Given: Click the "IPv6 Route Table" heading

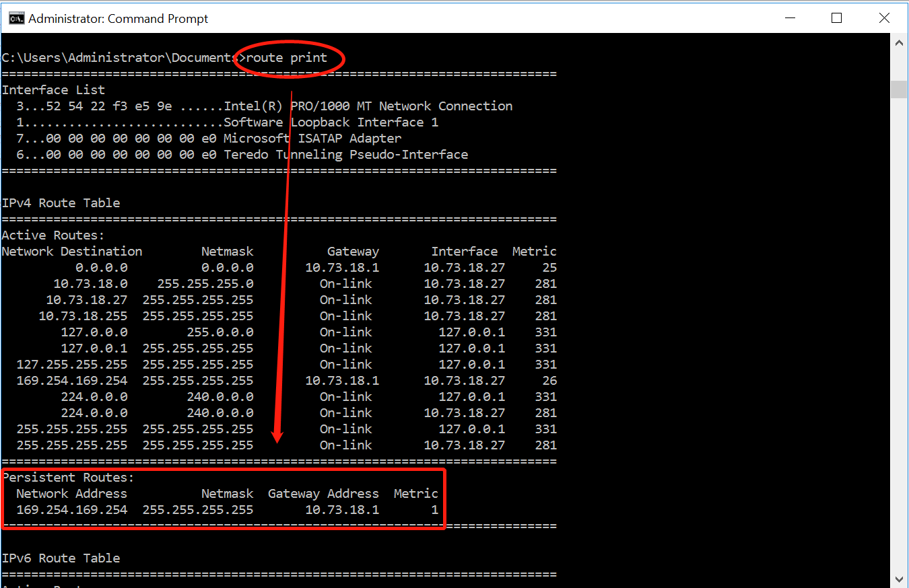Looking at the screenshot, I should [x=61, y=558].
